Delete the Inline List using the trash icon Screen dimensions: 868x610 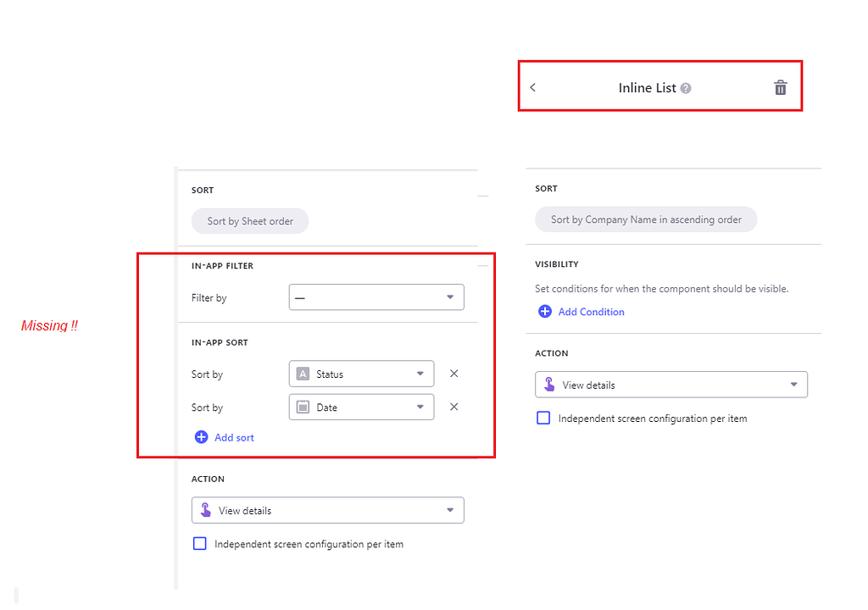(x=780, y=87)
